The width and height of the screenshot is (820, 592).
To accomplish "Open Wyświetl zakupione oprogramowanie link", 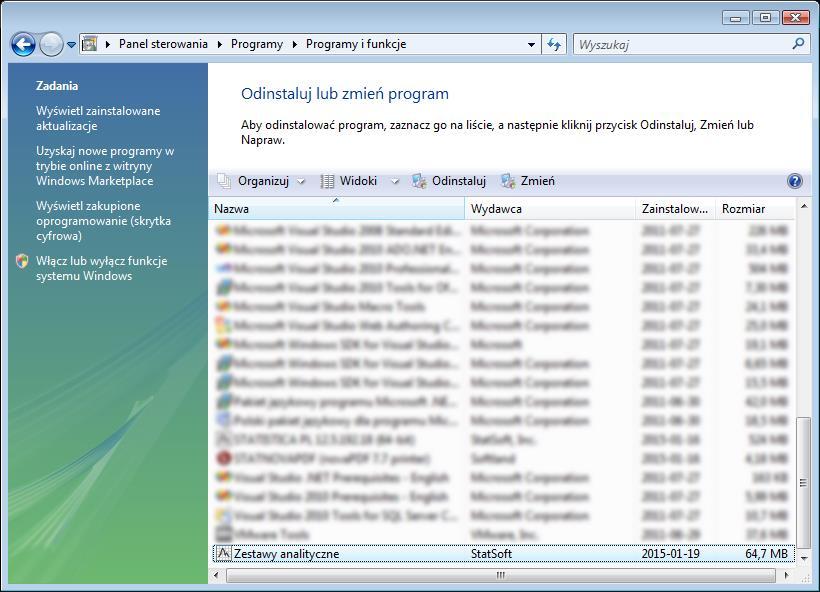I will click(103, 221).
